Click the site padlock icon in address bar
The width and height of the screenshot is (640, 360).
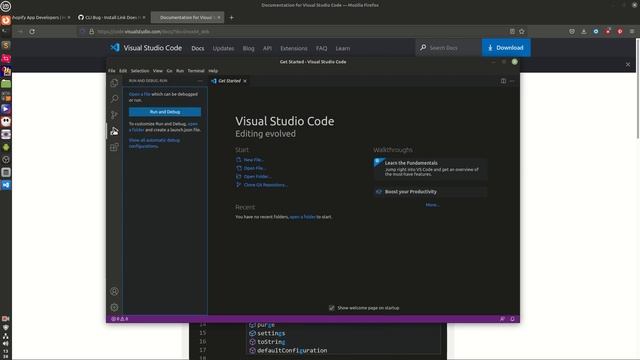tap(91, 31)
